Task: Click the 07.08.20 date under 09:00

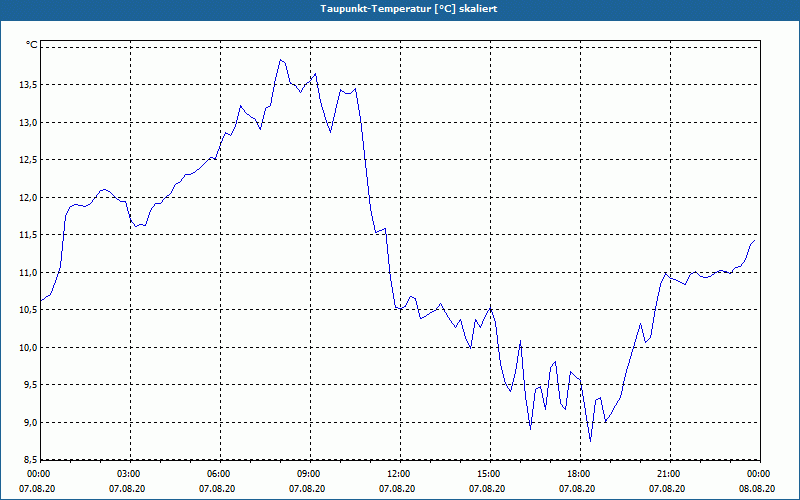Action: point(307,489)
